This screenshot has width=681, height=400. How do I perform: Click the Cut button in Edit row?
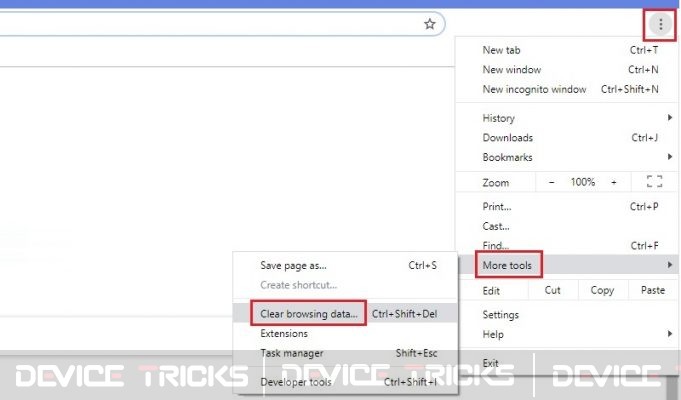[552, 290]
